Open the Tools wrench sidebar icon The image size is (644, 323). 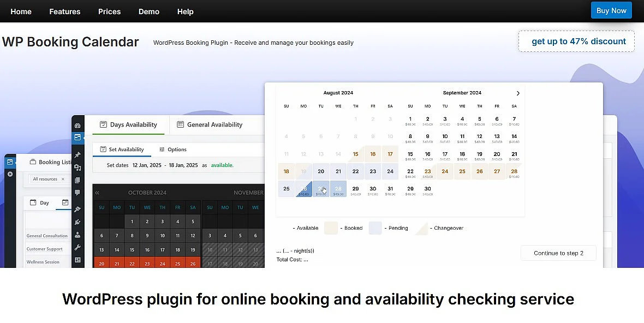77,248
